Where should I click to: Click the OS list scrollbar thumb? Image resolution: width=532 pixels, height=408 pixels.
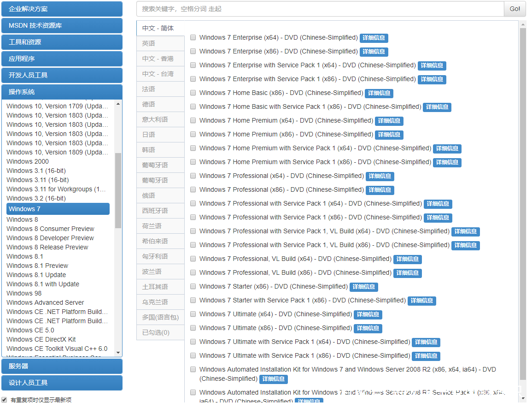click(118, 190)
